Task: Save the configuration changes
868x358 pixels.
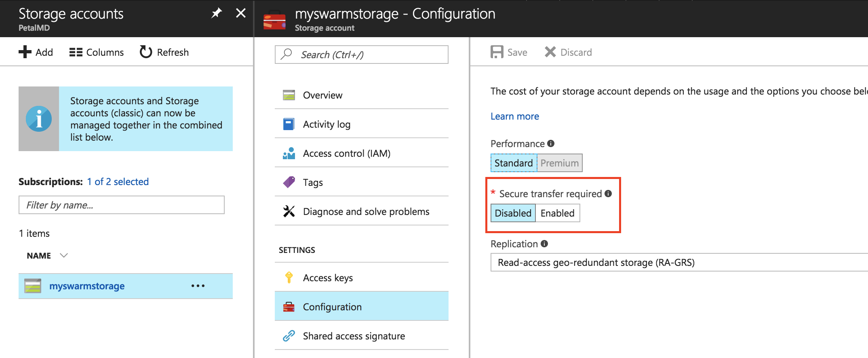Action: coord(509,52)
